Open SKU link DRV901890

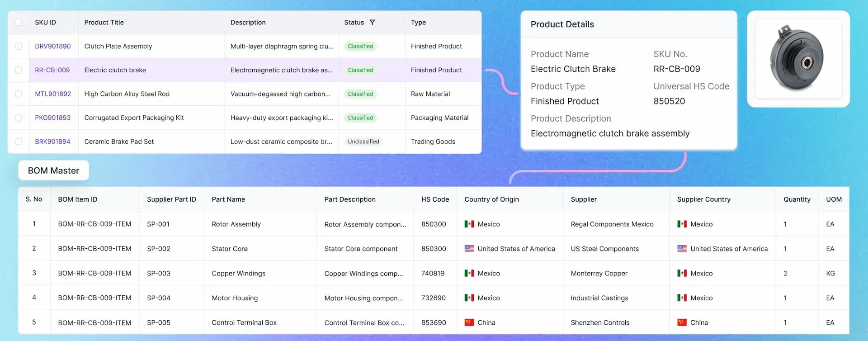point(53,46)
